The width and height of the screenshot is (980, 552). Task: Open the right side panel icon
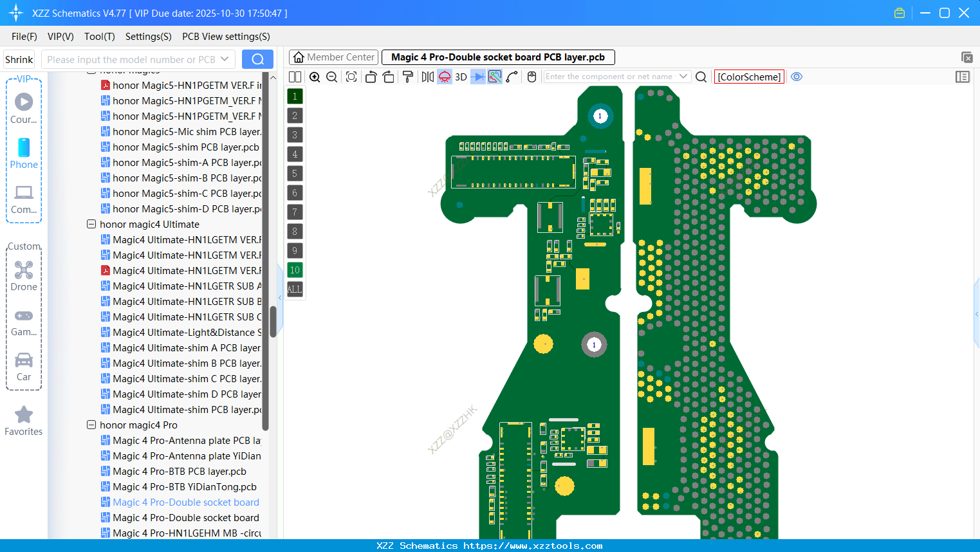[963, 77]
